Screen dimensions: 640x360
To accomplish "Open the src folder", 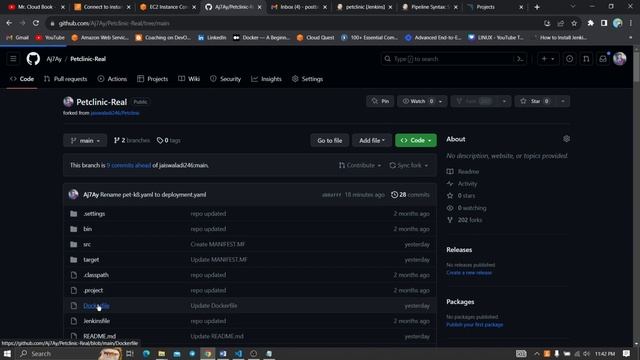I will click(x=87, y=244).
